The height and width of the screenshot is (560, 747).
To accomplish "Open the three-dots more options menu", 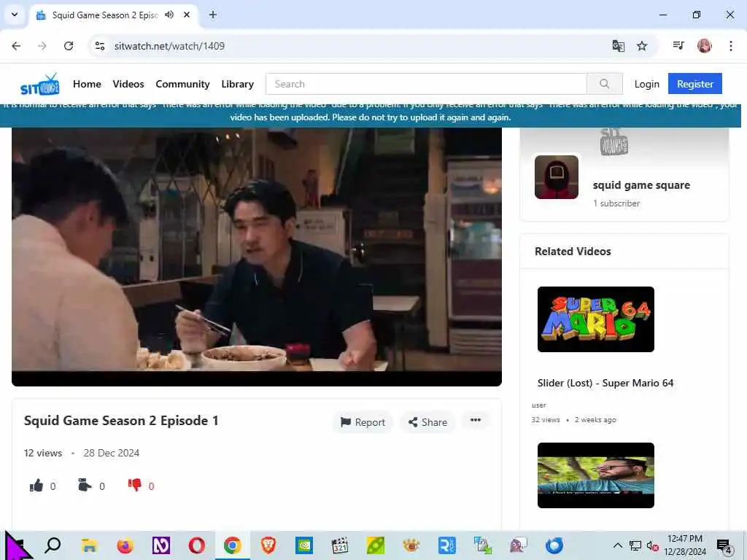I will (x=476, y=420).
